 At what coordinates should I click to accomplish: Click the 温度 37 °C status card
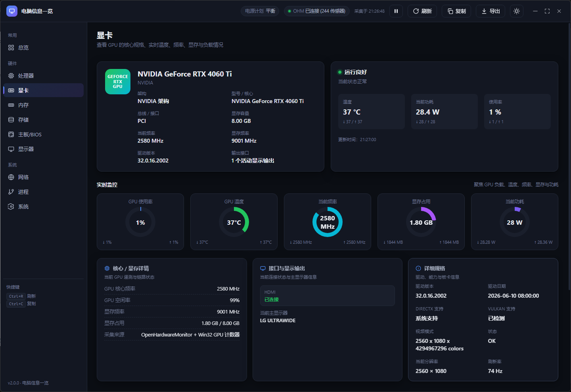click(372, 111)
